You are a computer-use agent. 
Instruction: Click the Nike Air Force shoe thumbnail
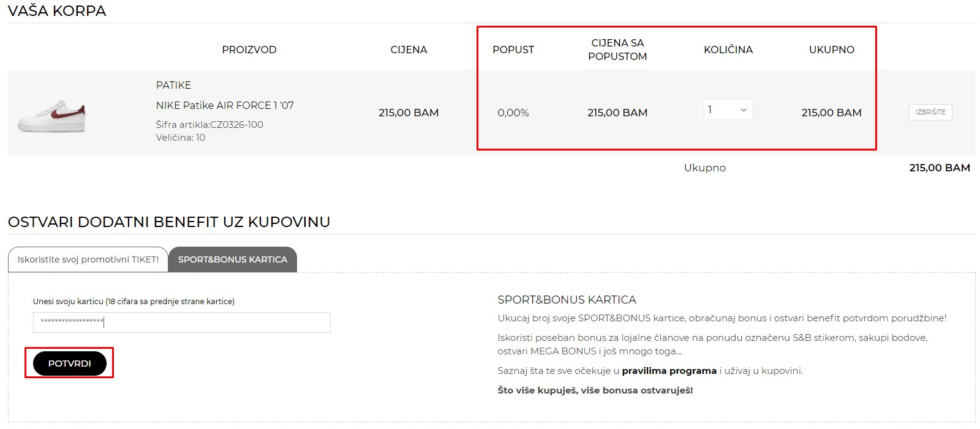tap(51, 116)
